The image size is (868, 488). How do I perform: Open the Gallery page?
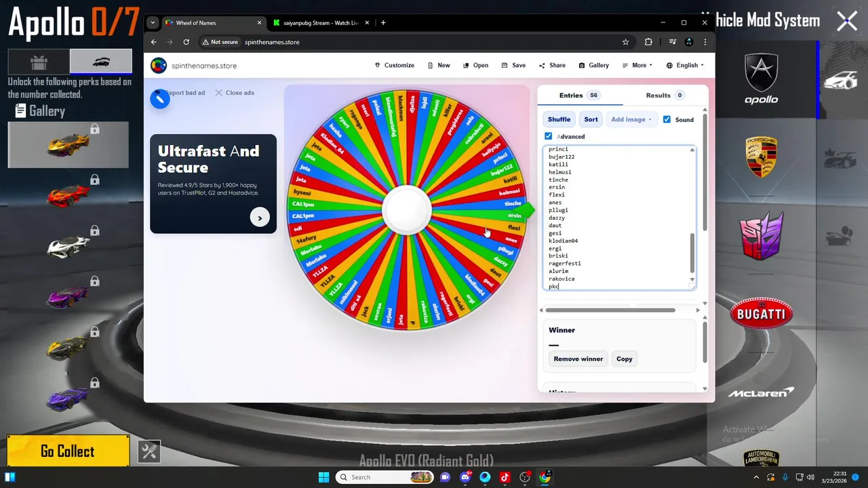tap(593, 65)
